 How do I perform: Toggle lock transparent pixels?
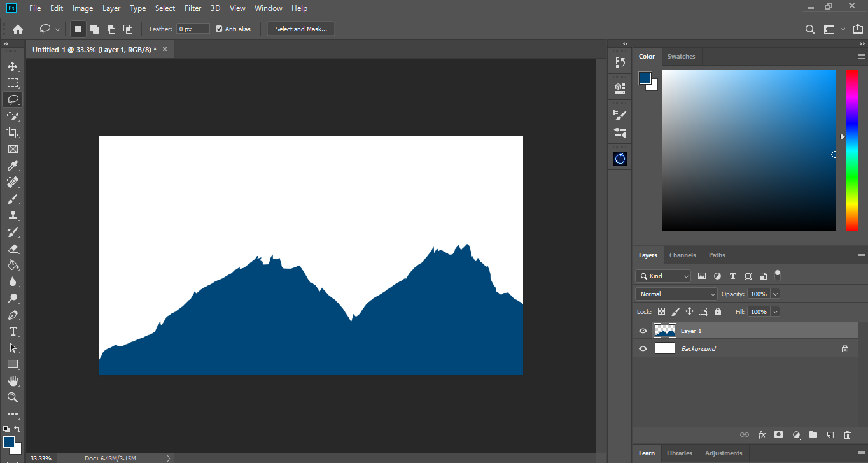point(662,312)
